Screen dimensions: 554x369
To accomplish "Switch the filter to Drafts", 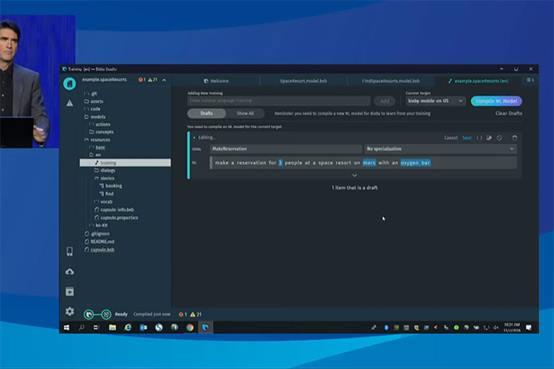I will 206,113.
